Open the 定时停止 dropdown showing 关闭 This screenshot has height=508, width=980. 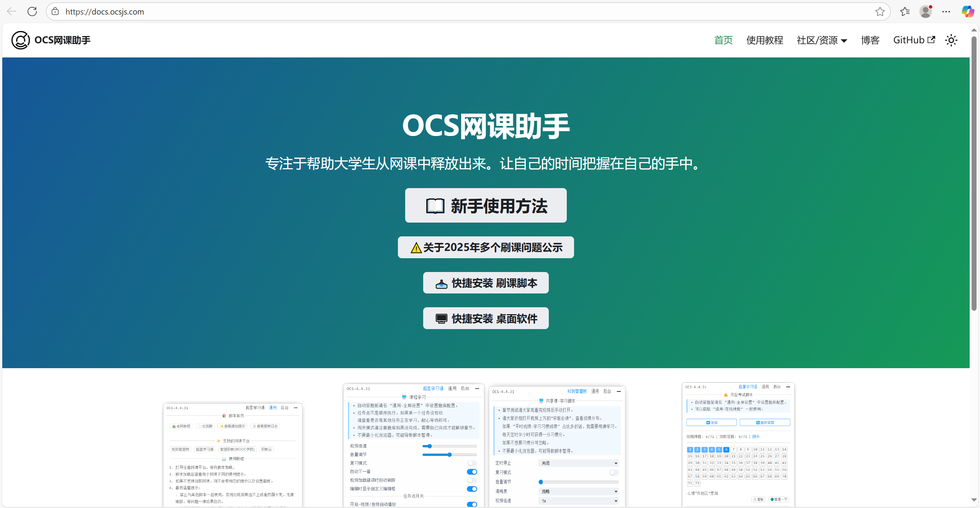[x=579, y=463]
